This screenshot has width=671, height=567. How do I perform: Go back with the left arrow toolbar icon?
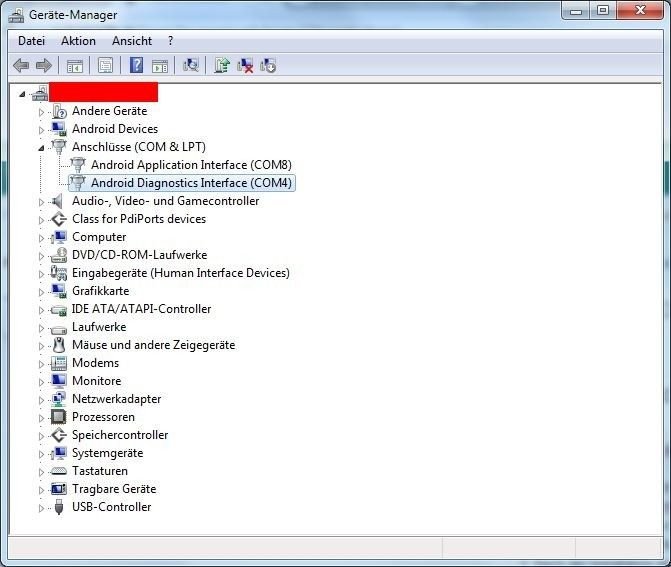[x=21, y=65]
